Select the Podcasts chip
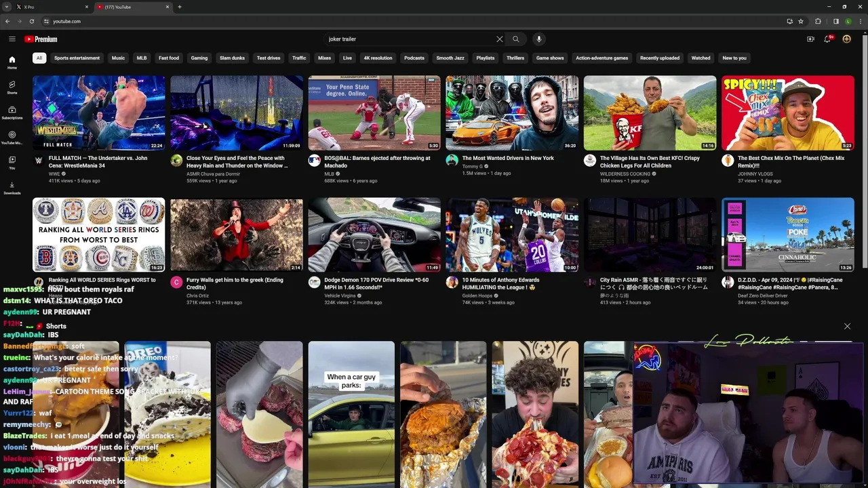This screenshot has height=488, width=868. click(x=414, y=58)
